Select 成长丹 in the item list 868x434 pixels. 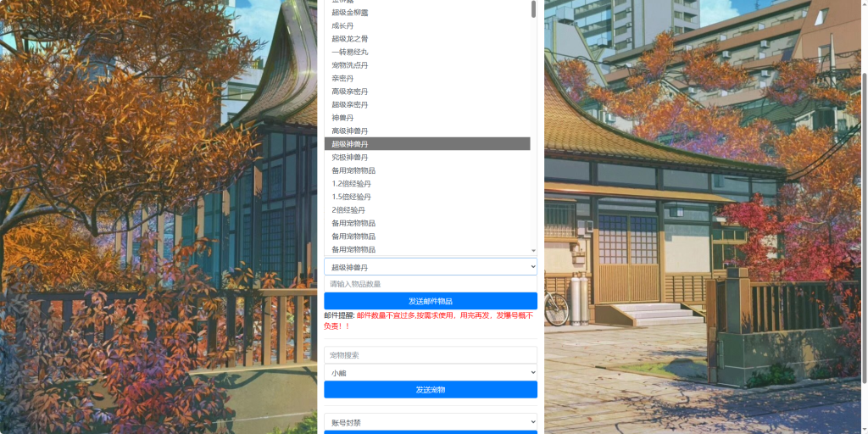427,25
